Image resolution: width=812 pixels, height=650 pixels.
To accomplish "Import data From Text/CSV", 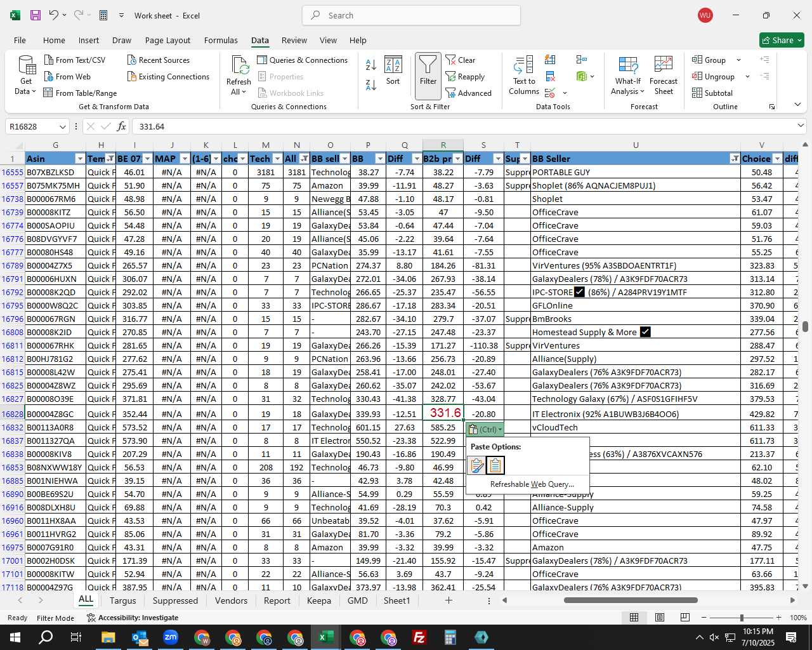I will (x=74, y=60).
